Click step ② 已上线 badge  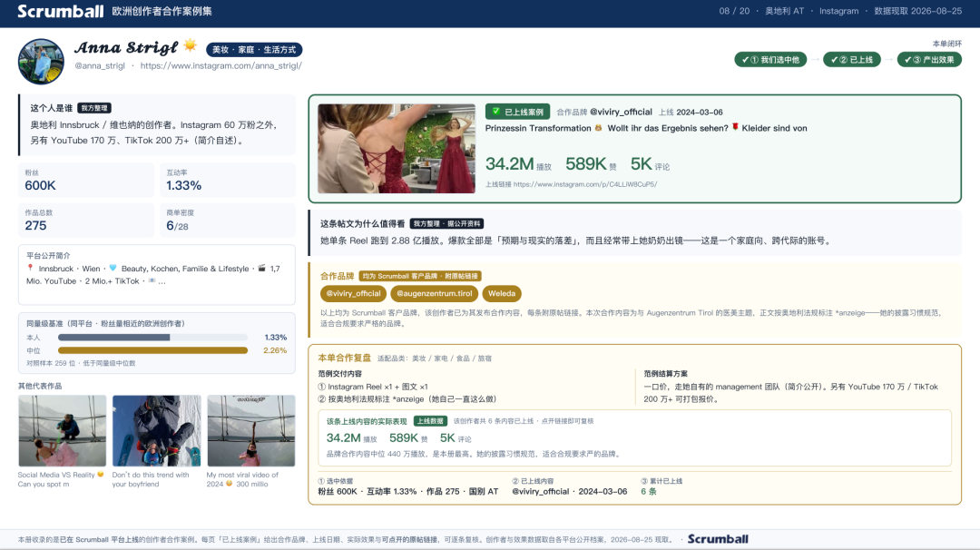click(x=852, y=59)
